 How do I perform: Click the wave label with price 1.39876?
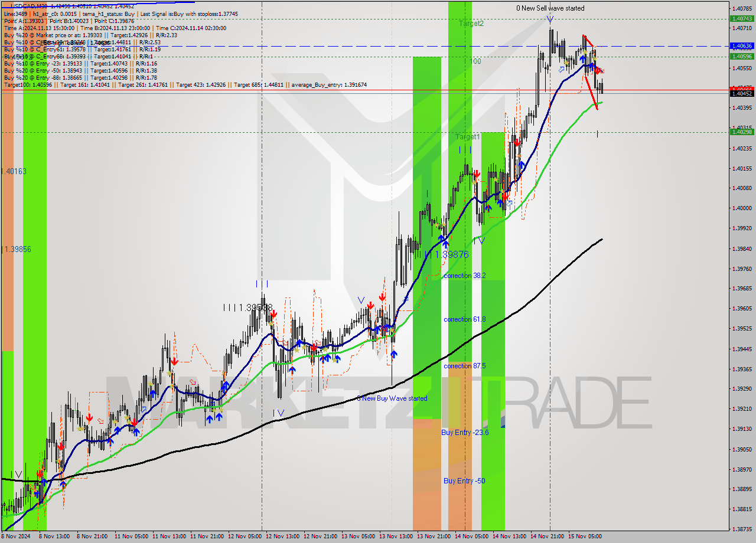coord(447,254)
